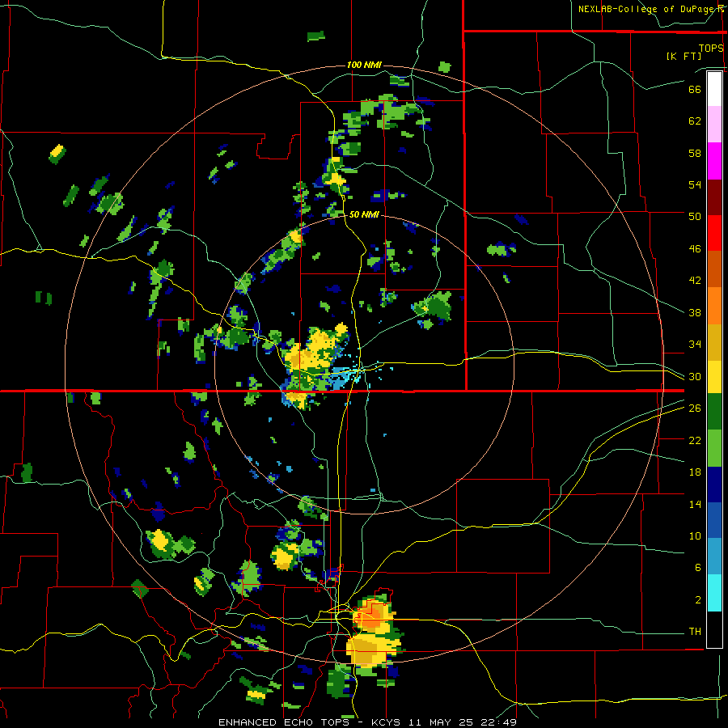Select the bright orange legend swatch
This screenshot has width=728, height=728.
[714, 306]
